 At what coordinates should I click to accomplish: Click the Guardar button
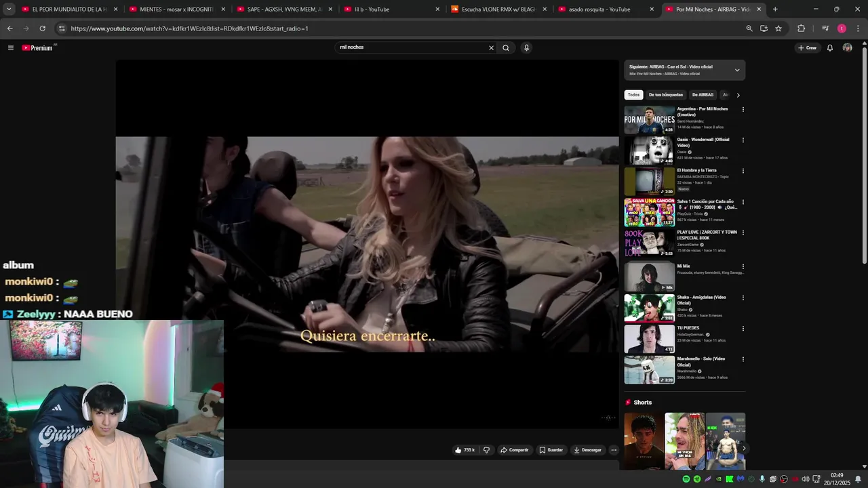551,450
